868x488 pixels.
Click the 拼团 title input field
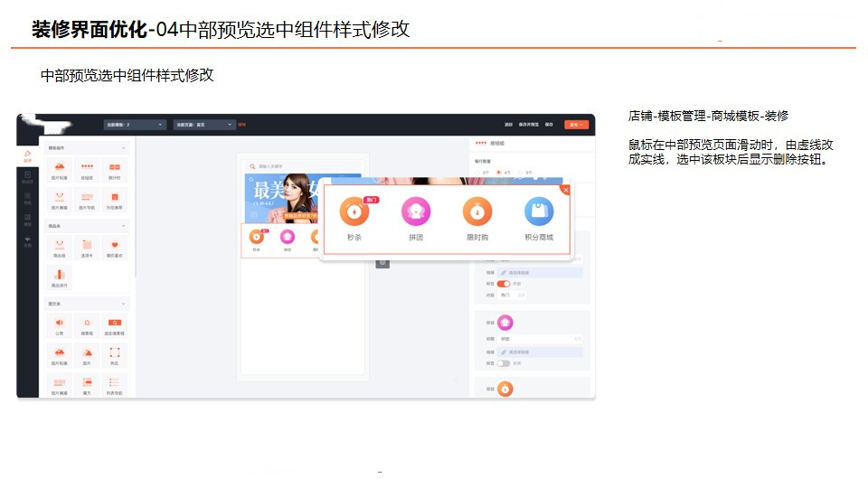[x=540, y=339]
